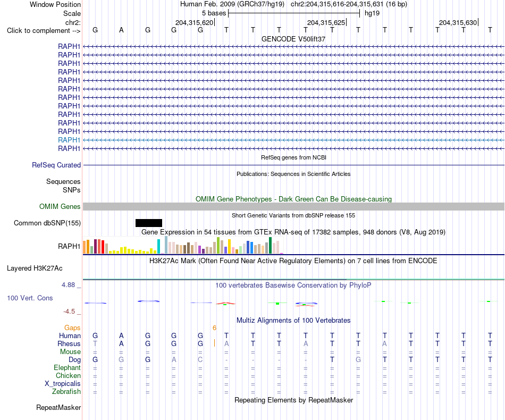Click the 'A' base in the complement sequence row
The height and width of the screenshot is (420, 505).
121,30
